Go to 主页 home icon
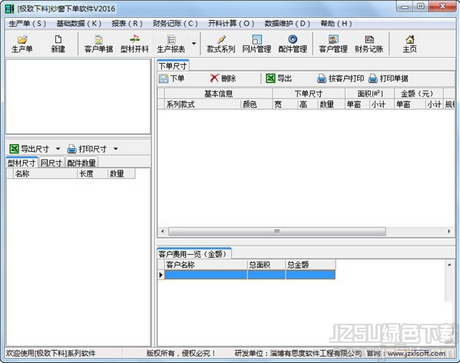Image resolution: width=460 pixels, height=363 pixels. [x=410, y=44]
